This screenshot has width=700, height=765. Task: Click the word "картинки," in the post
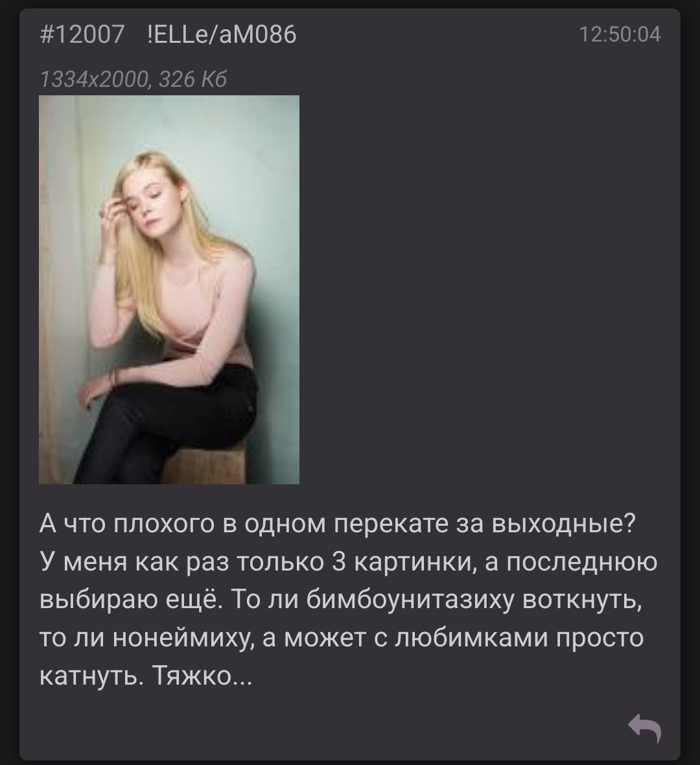[x=415, y=561]
